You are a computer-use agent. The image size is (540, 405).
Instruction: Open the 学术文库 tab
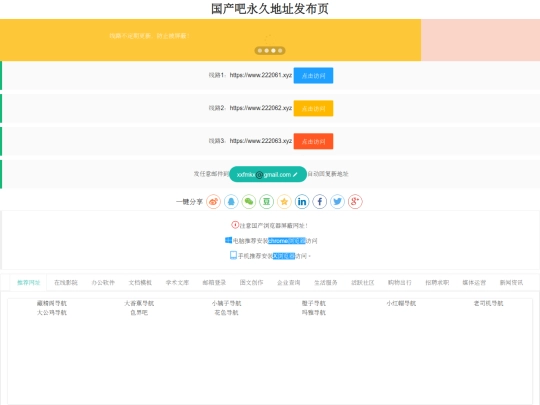click(177, 283)
